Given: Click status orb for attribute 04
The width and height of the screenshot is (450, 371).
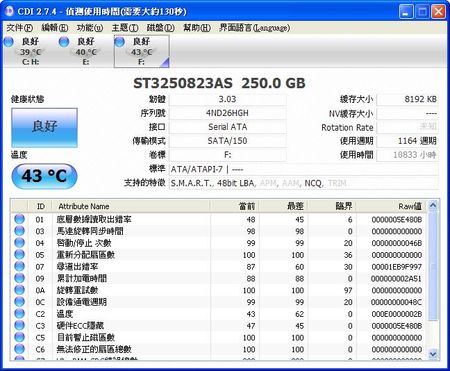Looking at the screenshot, I should (x=20, y=243).
